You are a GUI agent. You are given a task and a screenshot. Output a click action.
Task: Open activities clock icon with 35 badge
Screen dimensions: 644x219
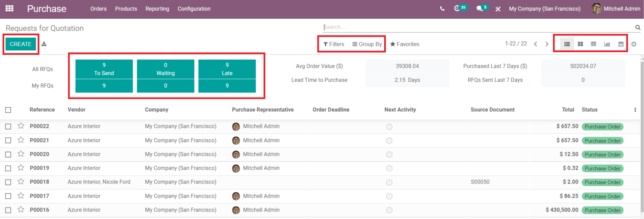pos(460,8)
